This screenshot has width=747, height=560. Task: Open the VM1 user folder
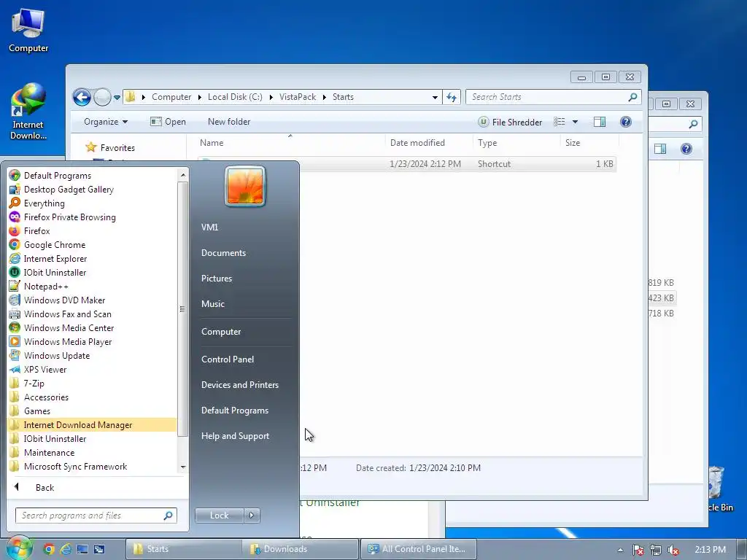tap(209, 227)
